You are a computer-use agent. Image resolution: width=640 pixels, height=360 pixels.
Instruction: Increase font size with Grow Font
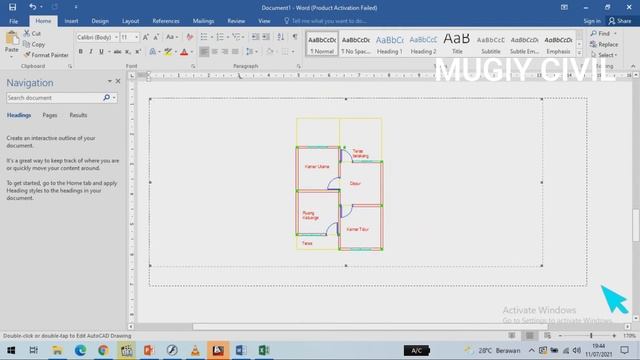[x=146, y=37]
